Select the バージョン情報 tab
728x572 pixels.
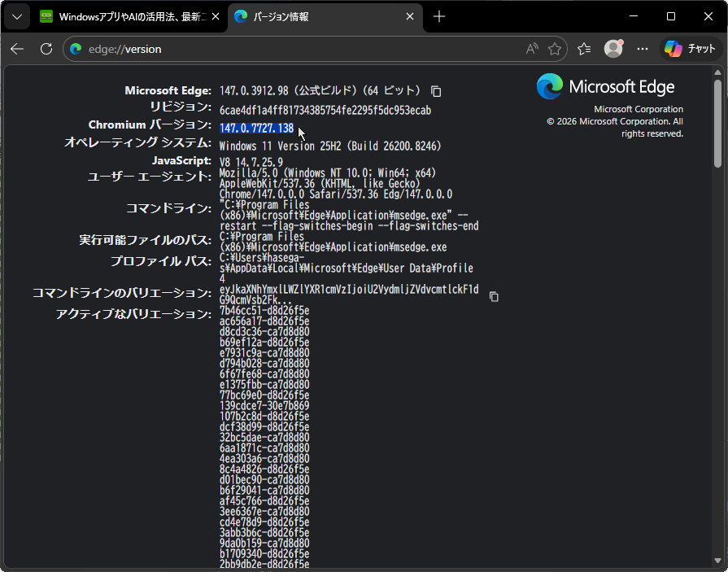click(x=325, y=17)
